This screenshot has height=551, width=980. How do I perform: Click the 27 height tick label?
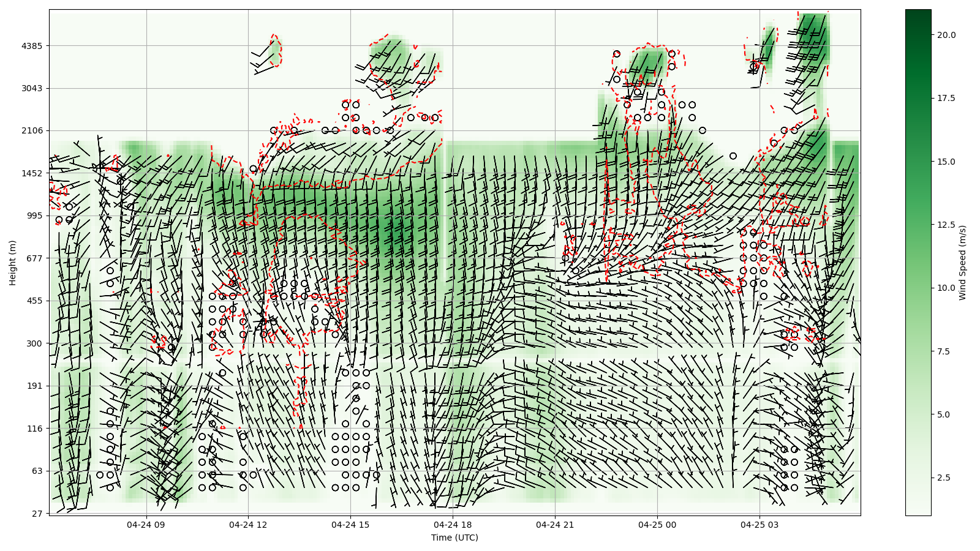[x=37, y=514]
